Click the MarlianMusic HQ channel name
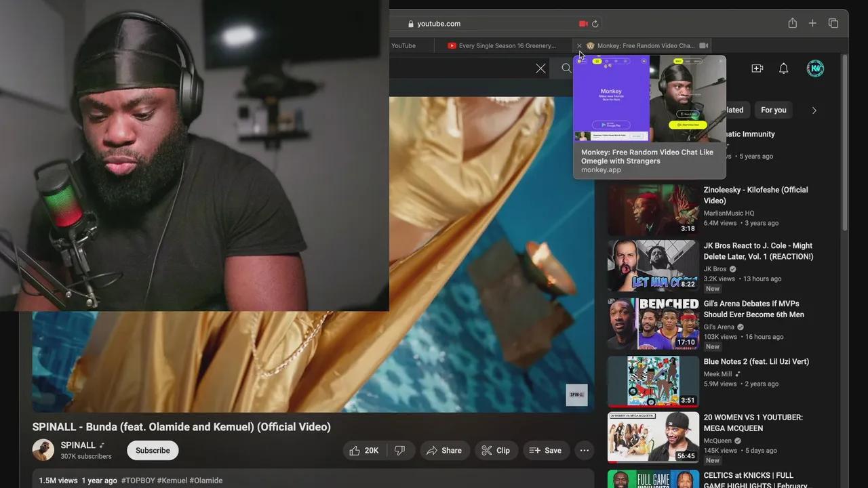The width and height of the screenshot is (868, 488). [x=729, y=213]
